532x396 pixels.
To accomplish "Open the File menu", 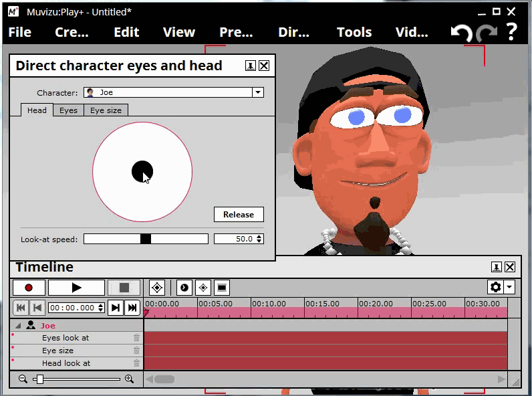I will coord(19,32).
